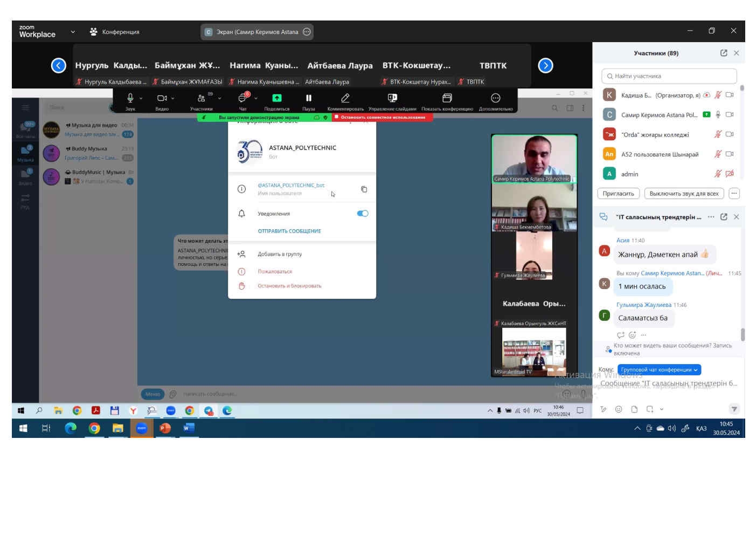756x535 pixels.
Task: Expand the Zoom Workplace dropdown chevron
Action: click(x=73, y=32)
